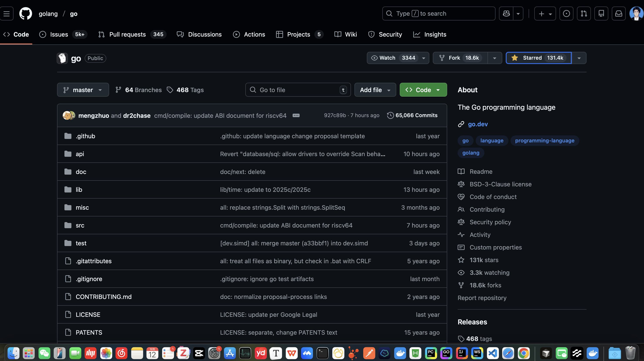Open the go.dev website link
Viewport: 644px width, 361px height.
coord(477,124)
